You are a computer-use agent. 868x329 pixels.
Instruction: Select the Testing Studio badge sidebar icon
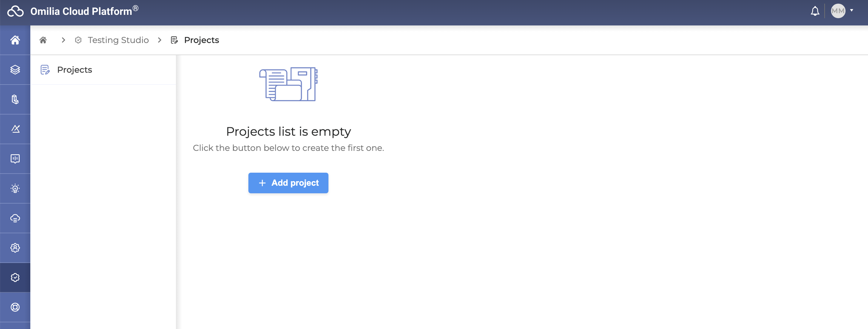coord(15,277)
